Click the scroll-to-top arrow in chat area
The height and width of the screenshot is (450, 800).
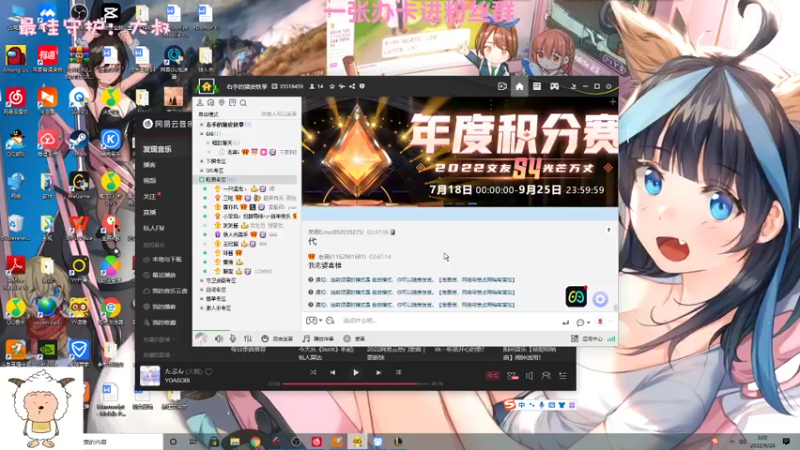click(609, 230)
